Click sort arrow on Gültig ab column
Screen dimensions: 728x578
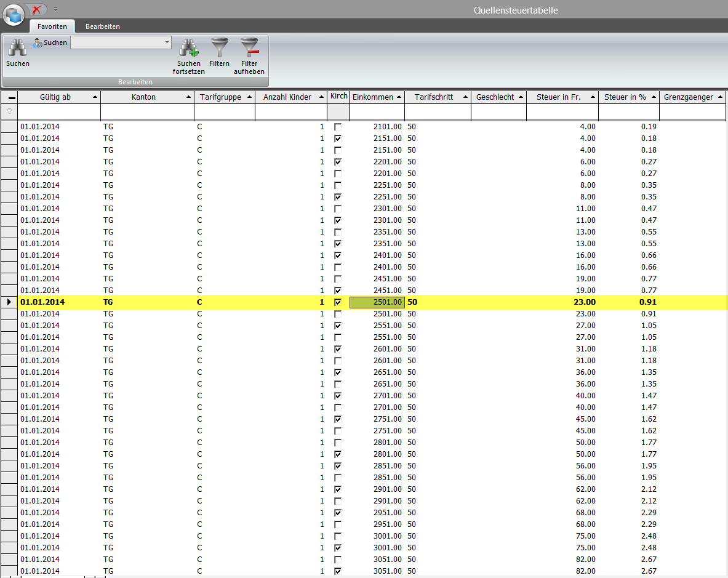tap(95, 97)
